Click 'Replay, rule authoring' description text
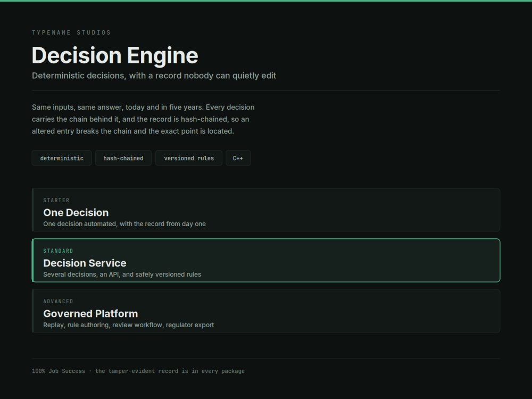The image size is (532, 399). click(x=128, y=325)
